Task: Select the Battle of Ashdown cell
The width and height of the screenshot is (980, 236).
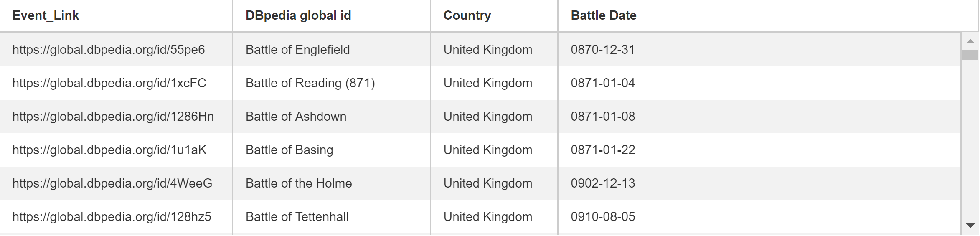Action: pos(331,117)
